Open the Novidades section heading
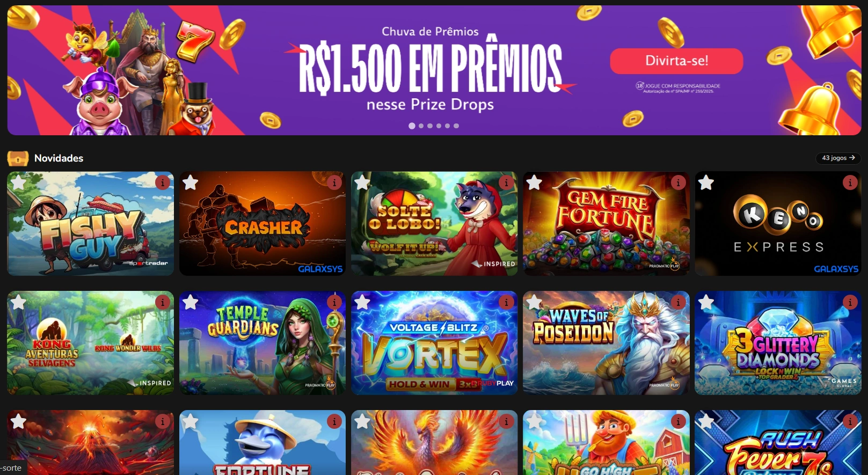Image resolution: width=868 pixels, height=475 pixels. pos(59,158)
